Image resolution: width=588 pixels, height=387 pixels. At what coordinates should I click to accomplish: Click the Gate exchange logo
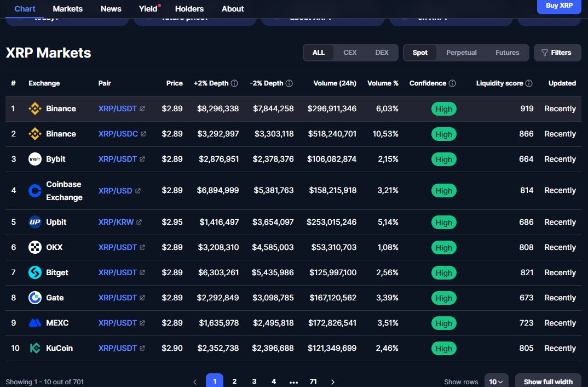coord(35,298)
